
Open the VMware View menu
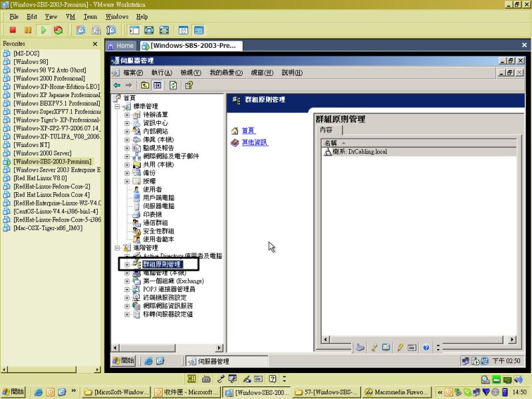(x=51, y=17)
